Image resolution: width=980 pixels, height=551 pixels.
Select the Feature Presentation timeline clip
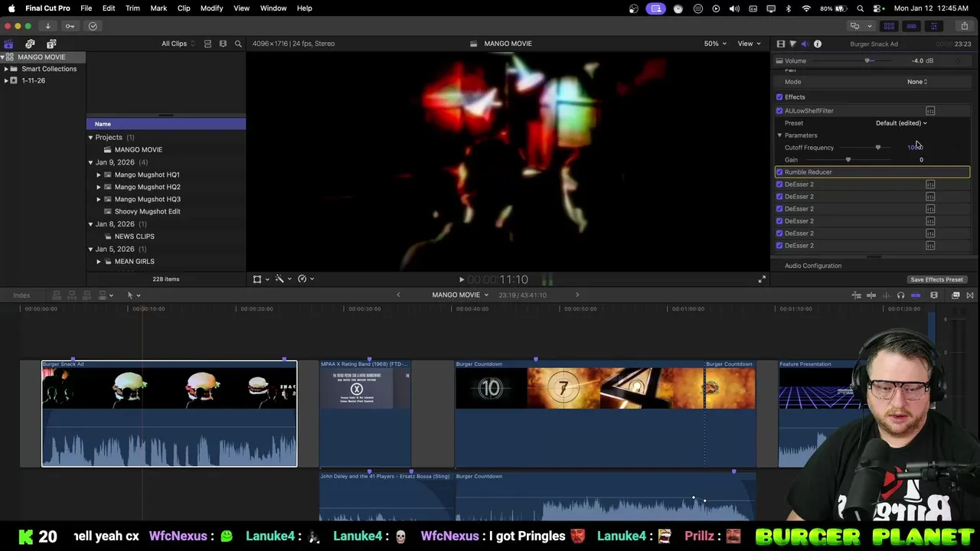point(819,413)
